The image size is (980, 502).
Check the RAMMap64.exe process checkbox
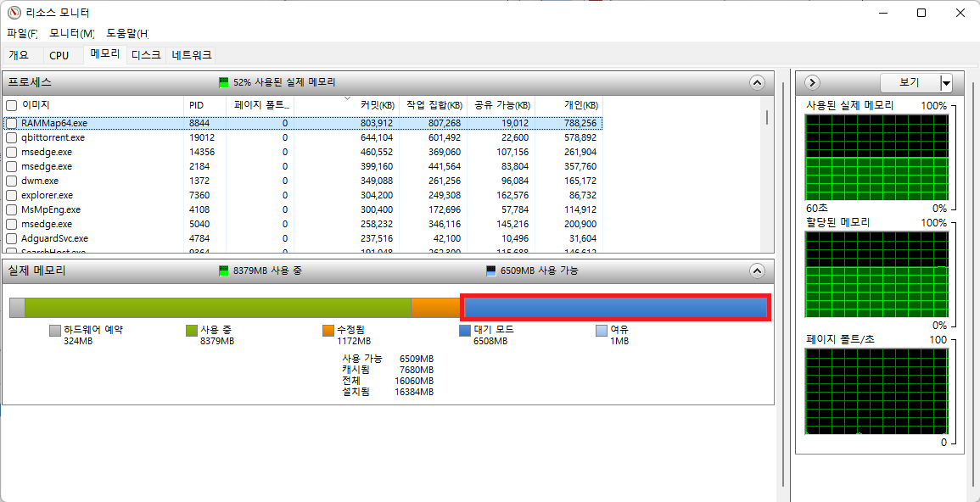click(x=11, y=123)
